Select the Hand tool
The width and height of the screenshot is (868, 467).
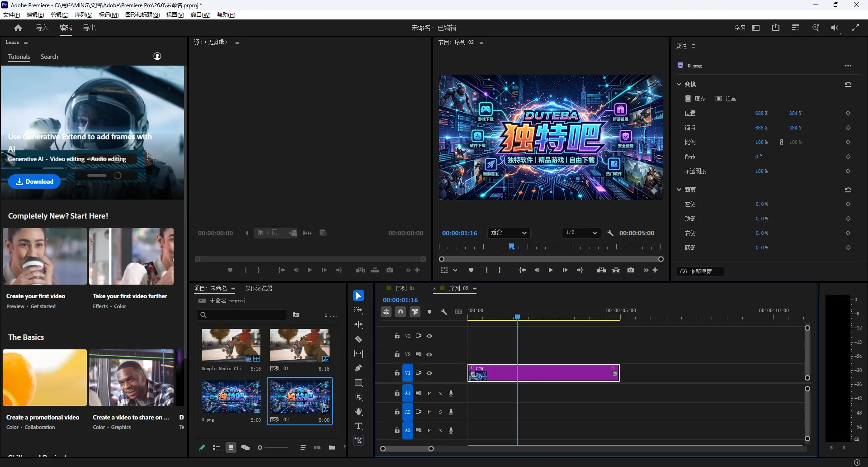pos(359,411)
